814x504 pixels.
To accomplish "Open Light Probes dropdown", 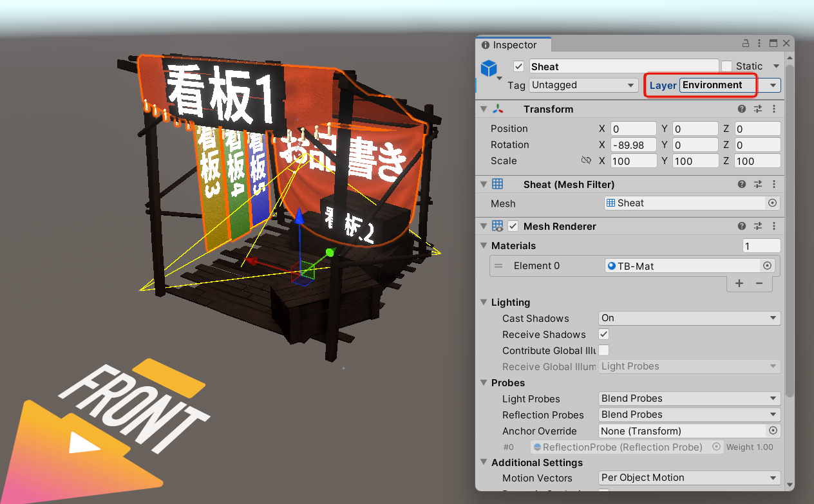I will click(690, 398).
